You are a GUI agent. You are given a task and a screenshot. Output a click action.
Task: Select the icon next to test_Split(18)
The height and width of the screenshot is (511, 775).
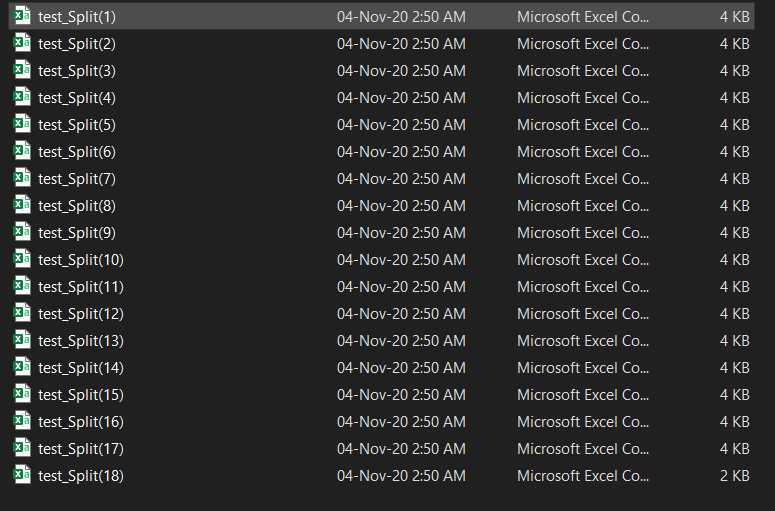pos(22,474)
